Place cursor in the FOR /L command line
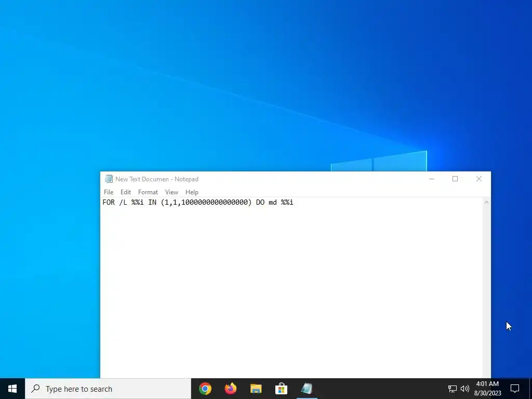 pos(198,203)
